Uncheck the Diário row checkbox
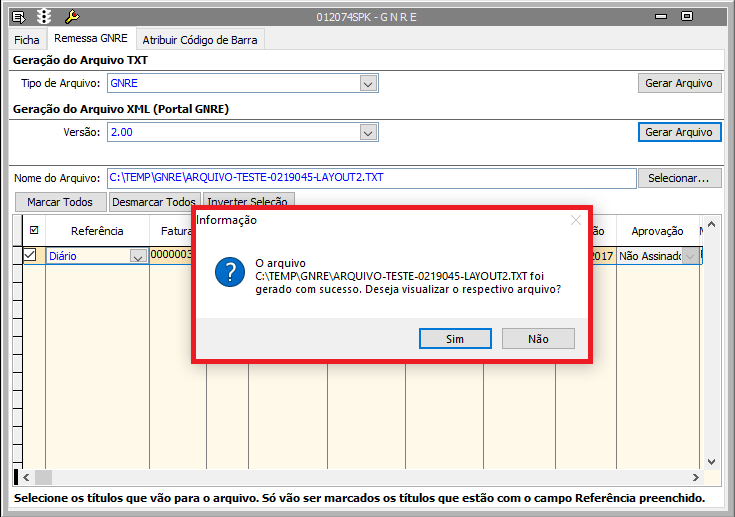 tap(30, 255)
